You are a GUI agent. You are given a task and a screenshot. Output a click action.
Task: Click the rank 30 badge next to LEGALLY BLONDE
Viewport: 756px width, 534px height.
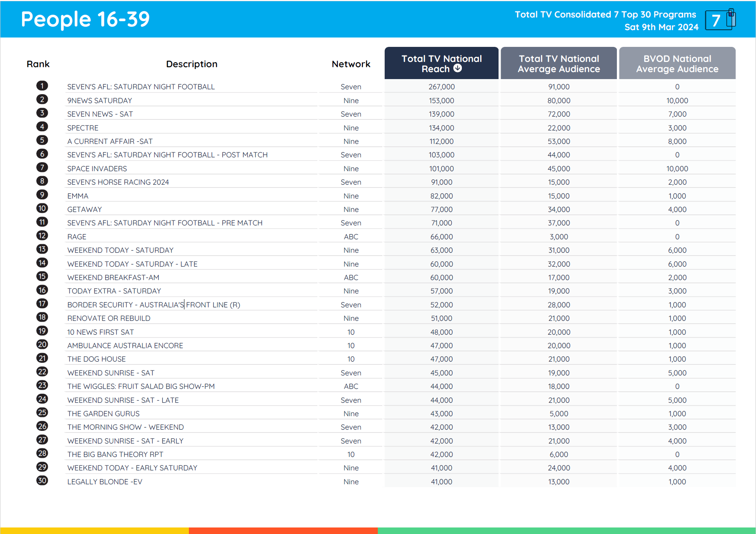point(42,480)
